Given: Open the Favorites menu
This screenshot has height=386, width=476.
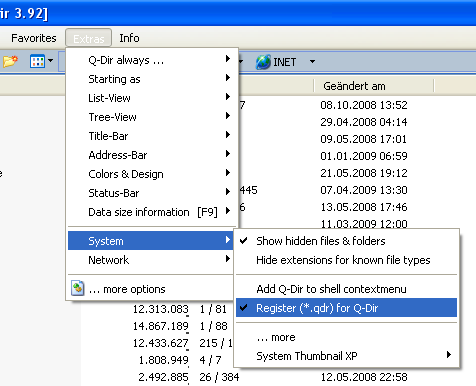Looking at the screenshot, I should coord(34,38).
